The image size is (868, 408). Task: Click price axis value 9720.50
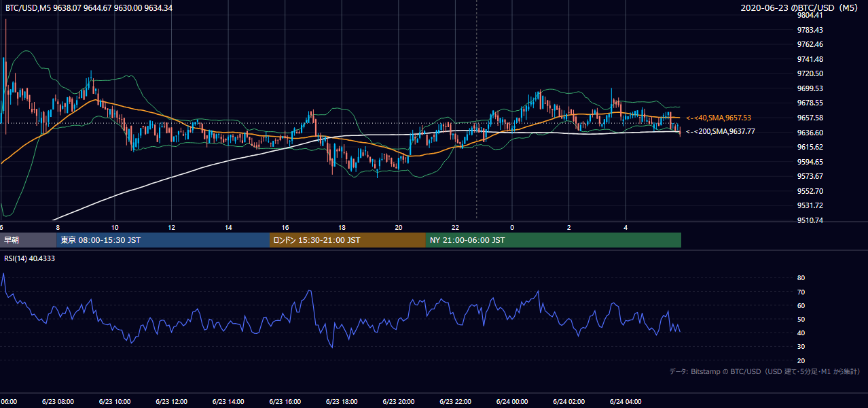pos(810,73)
